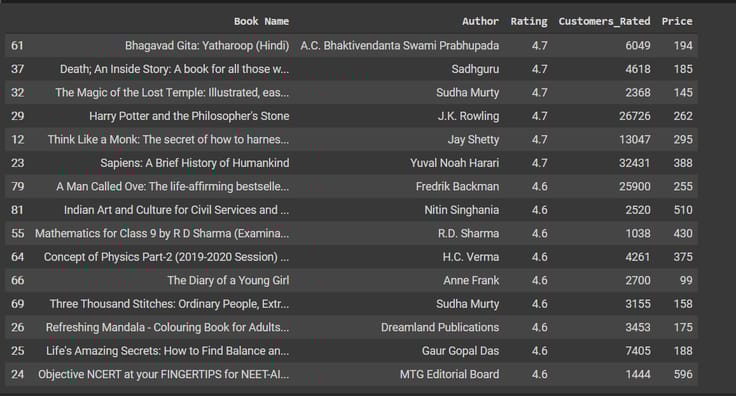Select the Bhagavad Gita: Yatharoop (Hindi) cell
736x396 pixels.
coord(207,46)
